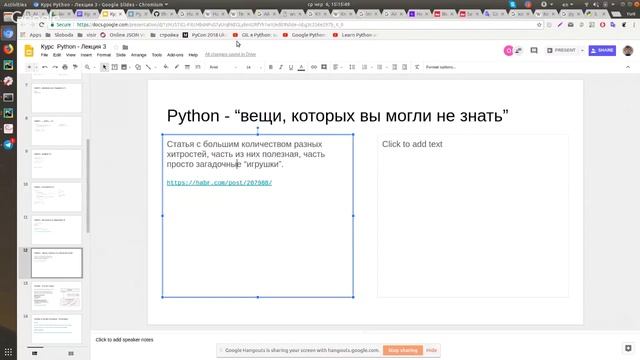Open the Bulleted list dropdown
The width and height of the screenshot is (640, 360).
coord(381,67)
